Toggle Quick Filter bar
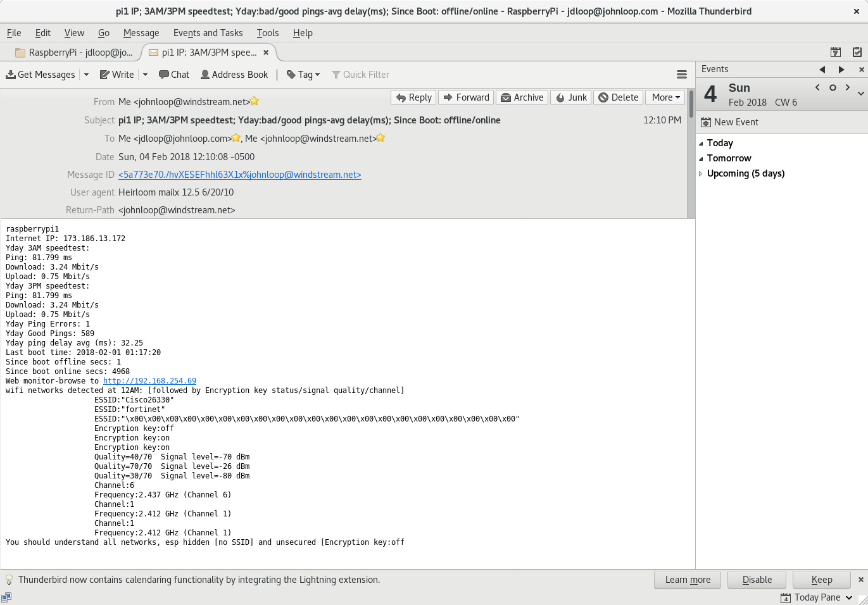This screenshot has height=605, width=868. click(x=360, y=75)
